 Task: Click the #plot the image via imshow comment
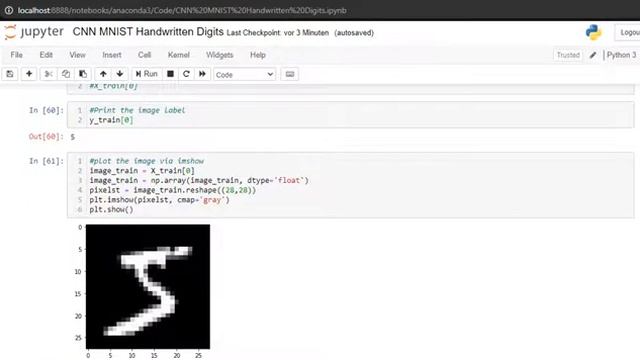point(147,161)
